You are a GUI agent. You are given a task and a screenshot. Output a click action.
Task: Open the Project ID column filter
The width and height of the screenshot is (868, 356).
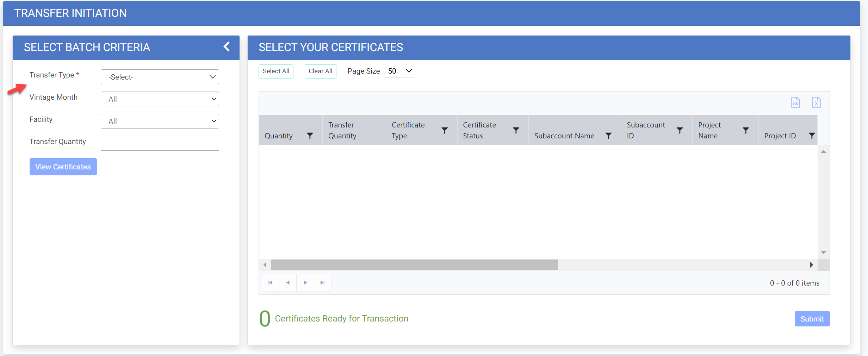(x=812, y=136)
